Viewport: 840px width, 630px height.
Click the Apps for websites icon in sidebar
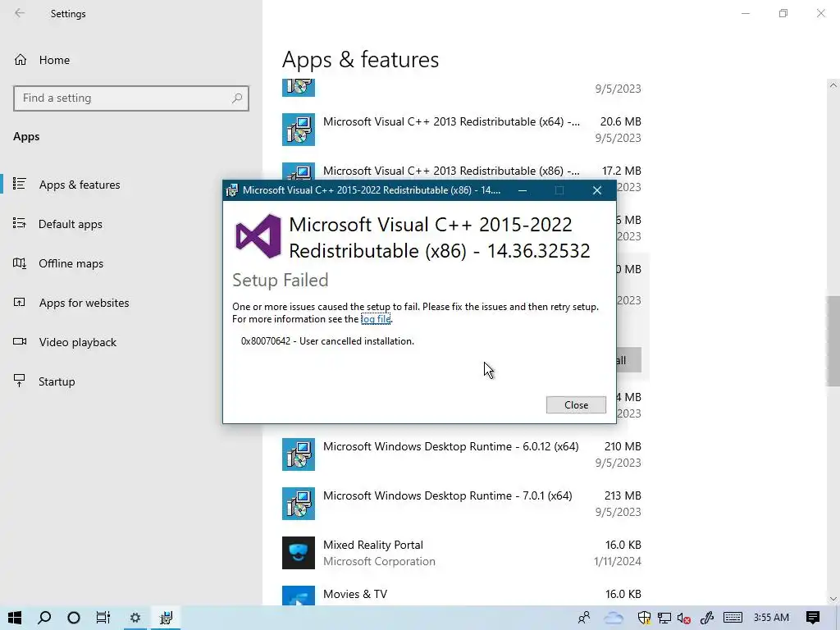[20, 302]
